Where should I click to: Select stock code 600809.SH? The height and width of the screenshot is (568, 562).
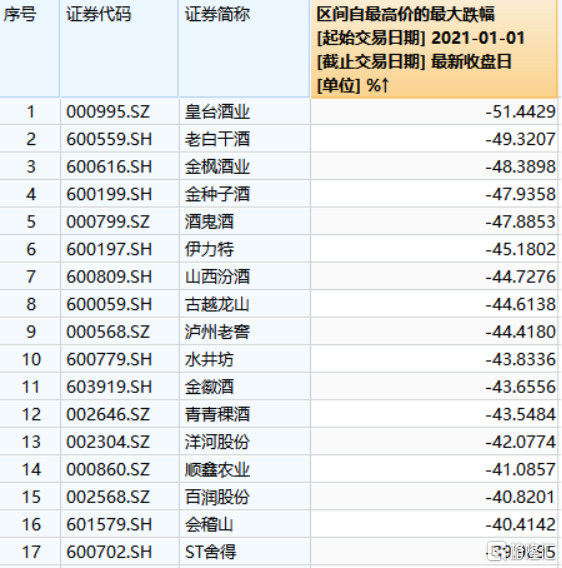click(109, 277)
